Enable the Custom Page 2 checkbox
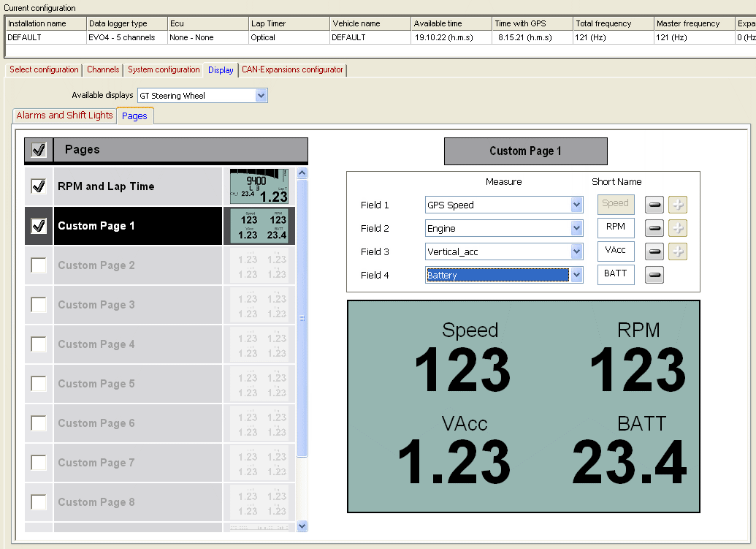Image resolution: width=756 pixels, height=549 pixels. click(39, 265)
